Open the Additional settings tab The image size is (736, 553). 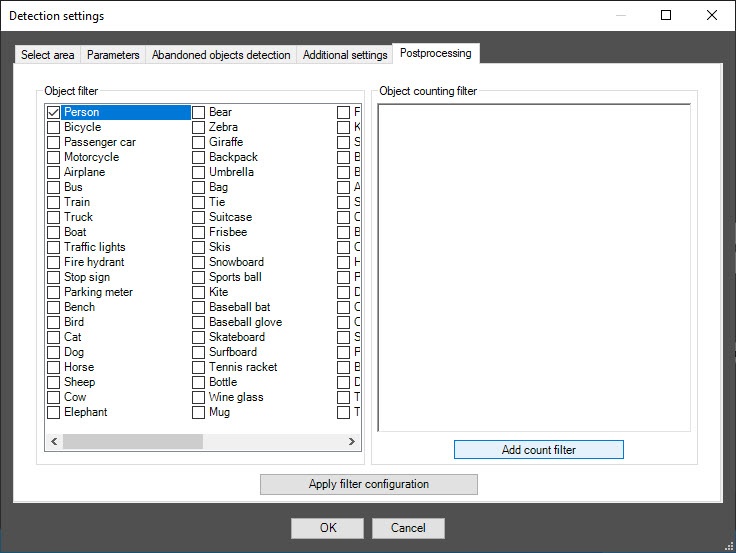[345, 55]
